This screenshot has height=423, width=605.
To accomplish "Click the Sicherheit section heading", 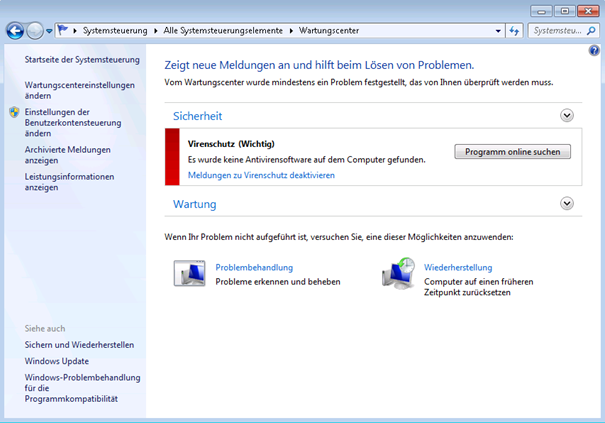I will click(198, 116).
